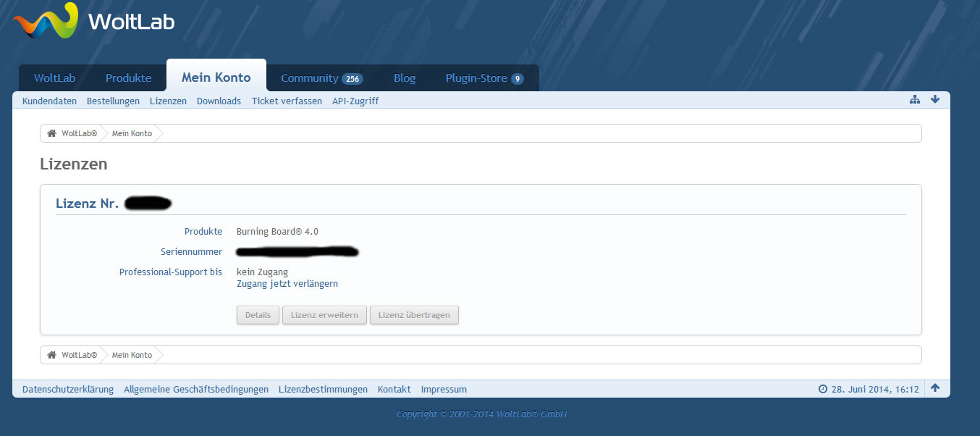Open Bestellungen submenu item
980x436 pixels.
113,101
